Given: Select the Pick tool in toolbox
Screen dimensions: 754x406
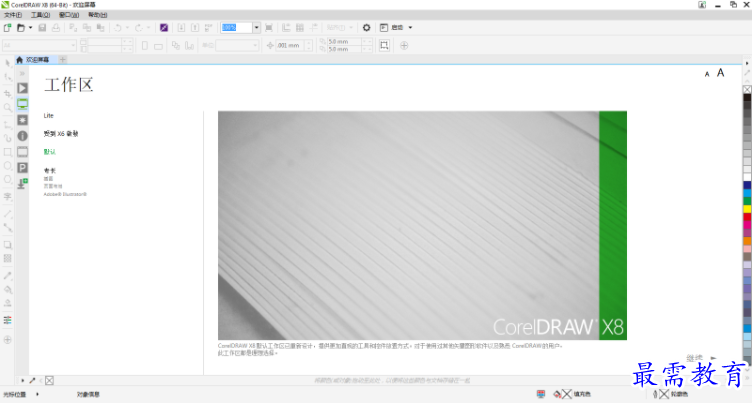Looking at the screenshot, I should [x=7, y=63].
